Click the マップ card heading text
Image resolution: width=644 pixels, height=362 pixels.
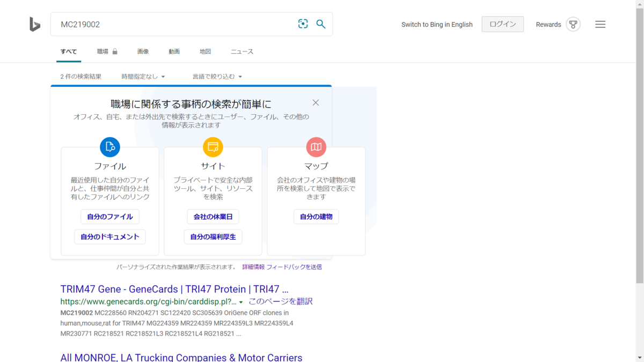pos(316,166)
